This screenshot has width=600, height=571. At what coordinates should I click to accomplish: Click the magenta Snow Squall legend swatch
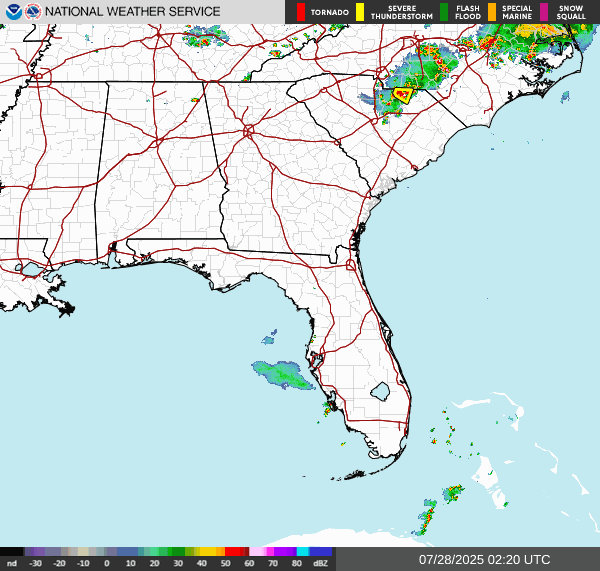544,12
